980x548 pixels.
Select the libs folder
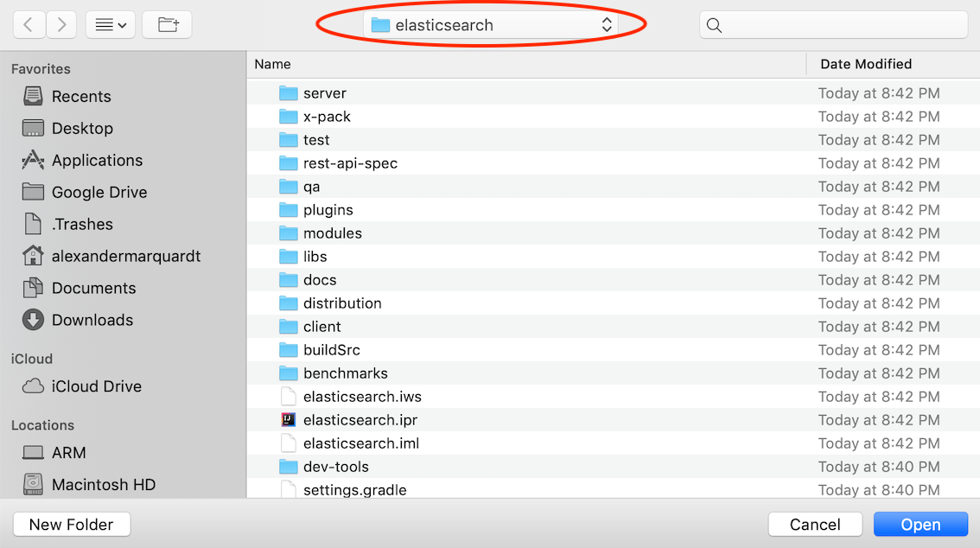pyautogui.click(x=613, y=256)
